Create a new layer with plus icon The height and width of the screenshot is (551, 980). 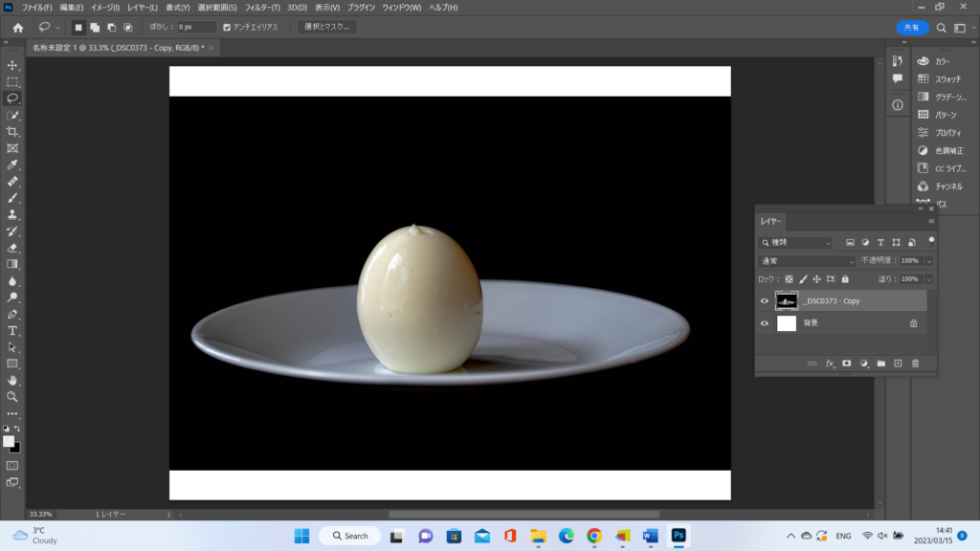tap(898, 364)
